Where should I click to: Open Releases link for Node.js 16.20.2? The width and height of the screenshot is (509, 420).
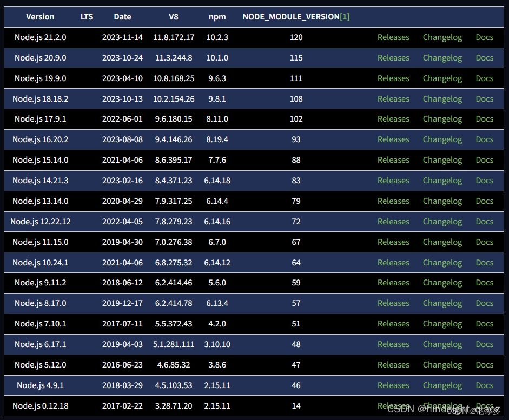393,139
